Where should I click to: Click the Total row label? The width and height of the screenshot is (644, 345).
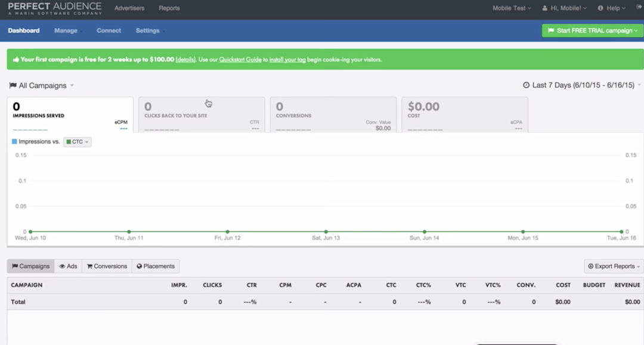click(x=18, y=302)
